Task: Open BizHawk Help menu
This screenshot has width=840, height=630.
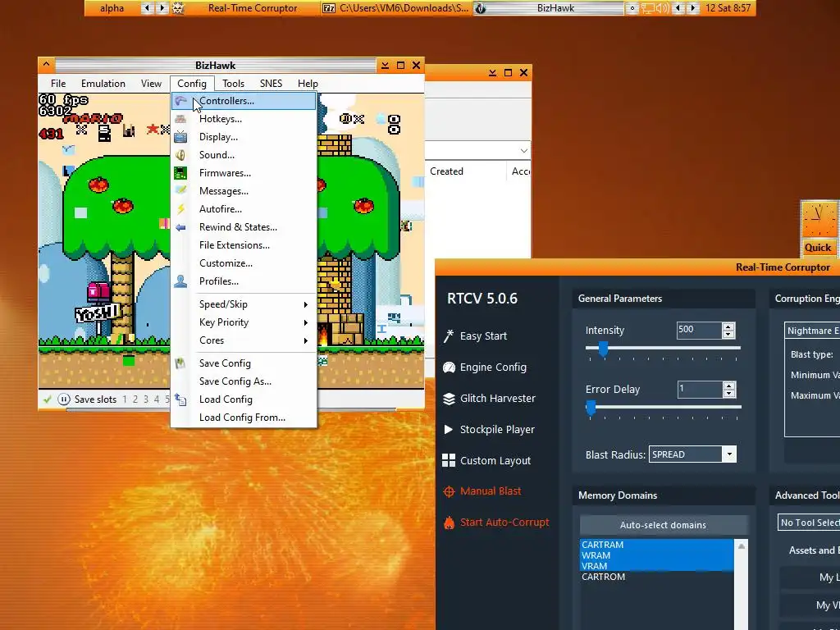Action: click(x=308, y=84)
